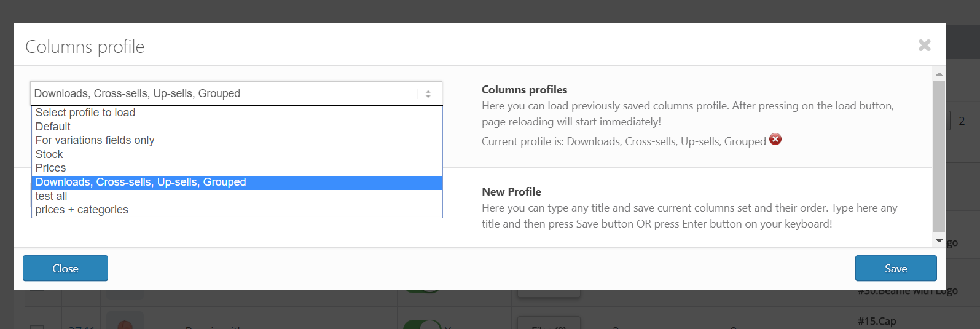
Task: Click the dialog's vertical scrollbar thumb
Action: (x=939, y=157)
